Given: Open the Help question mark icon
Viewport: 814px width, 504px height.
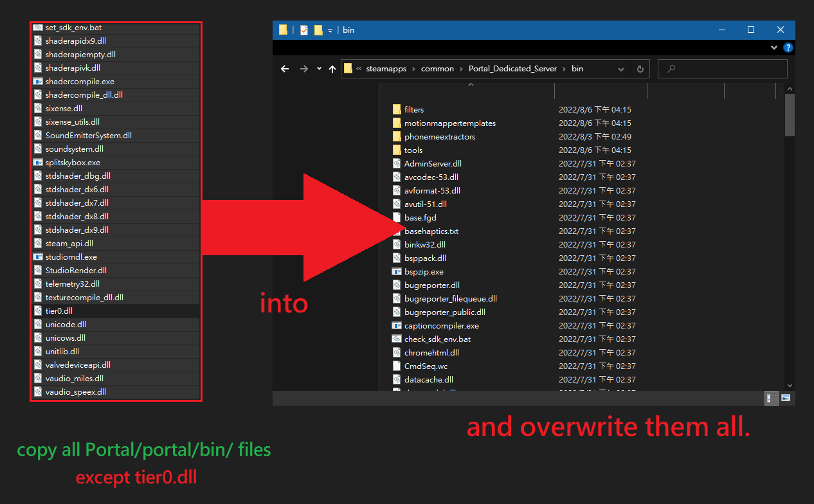Looking at the screenshot, I should click(788, 48).
